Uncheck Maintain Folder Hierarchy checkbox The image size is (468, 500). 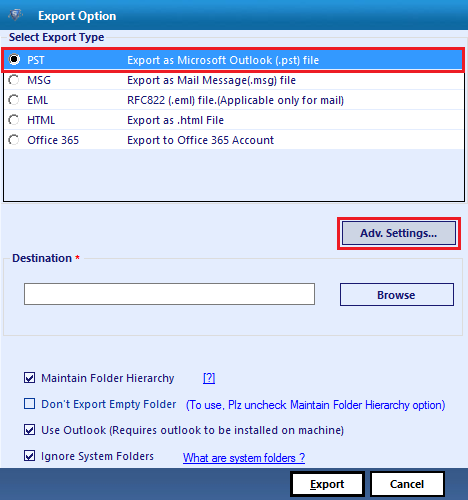point(29,378)
